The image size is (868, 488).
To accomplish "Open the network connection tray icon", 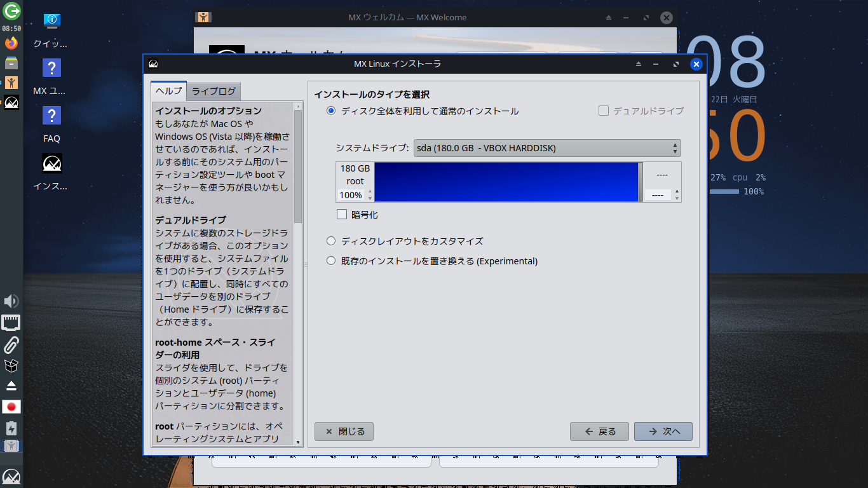I will (11, 323).
